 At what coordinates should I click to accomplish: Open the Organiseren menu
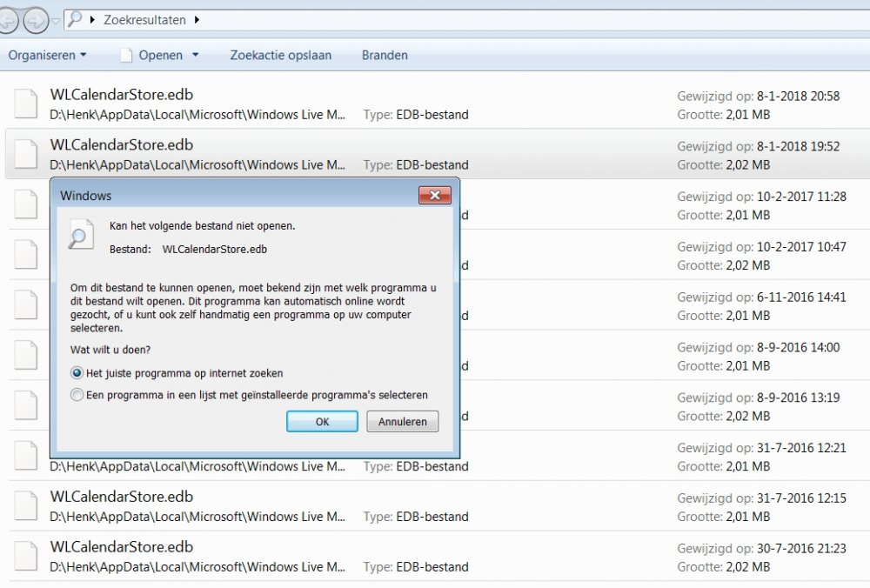47,55
